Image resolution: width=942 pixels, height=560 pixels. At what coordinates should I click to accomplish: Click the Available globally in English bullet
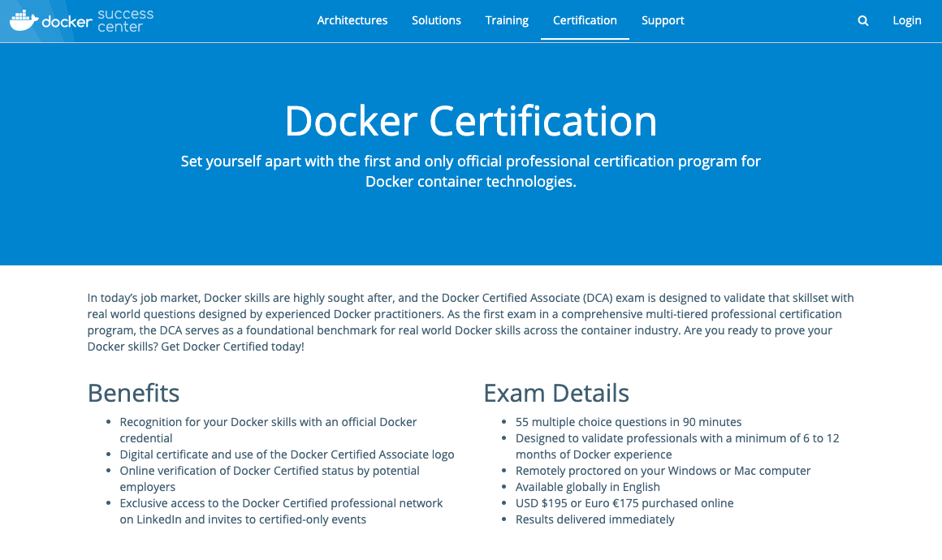(x=588, y=487)
